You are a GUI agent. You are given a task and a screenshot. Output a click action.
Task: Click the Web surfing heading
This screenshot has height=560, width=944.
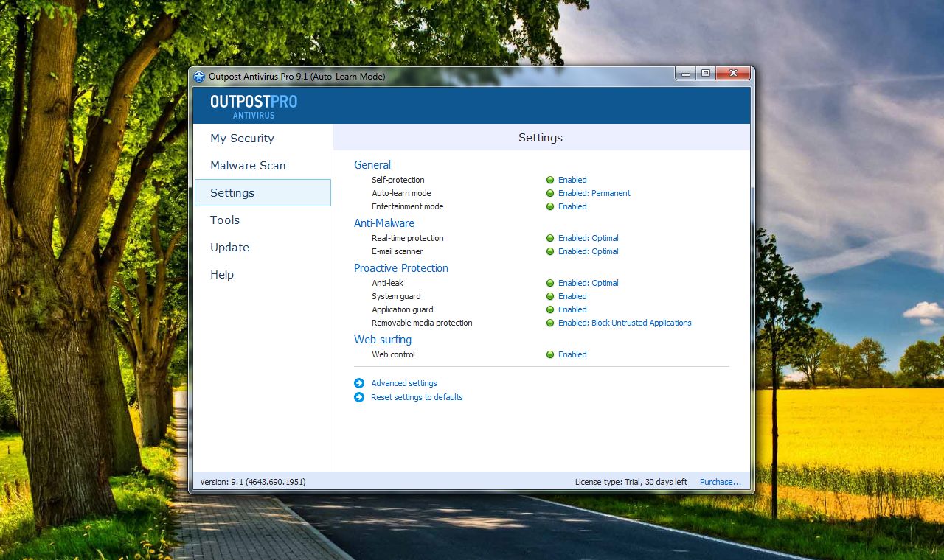(x=383, y=340)
